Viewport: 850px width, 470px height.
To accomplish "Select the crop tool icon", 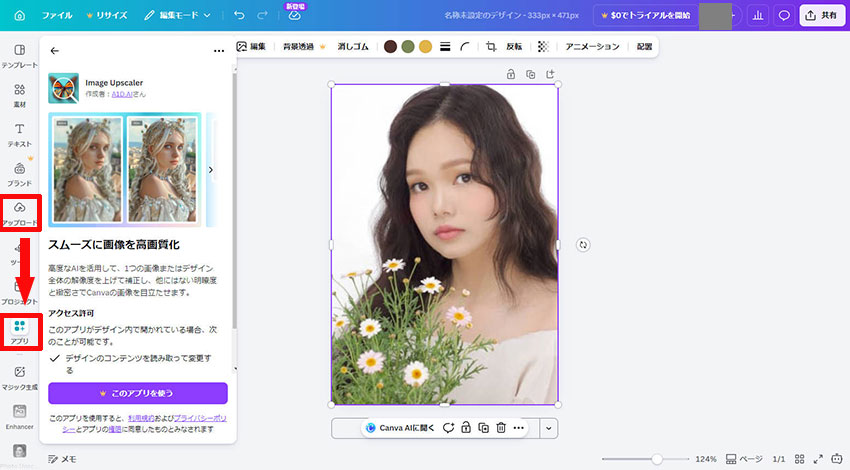I will pyautogui.click(x=491, y=47).
